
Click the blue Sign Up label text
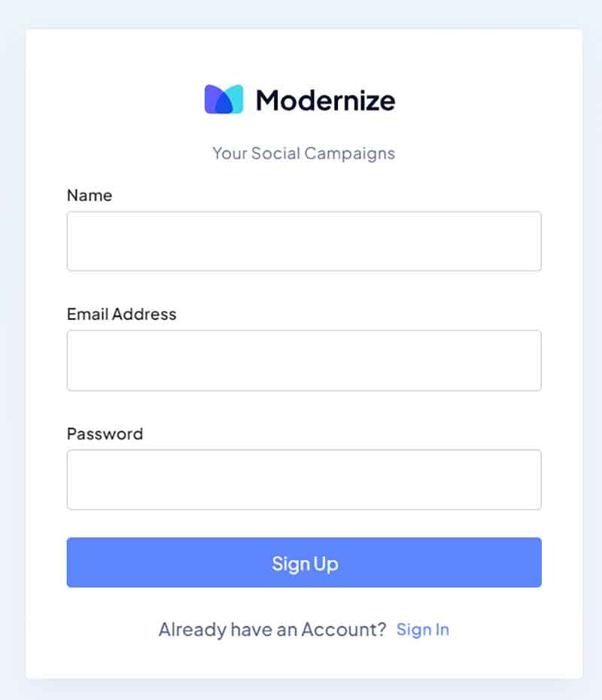coord(304,563)
